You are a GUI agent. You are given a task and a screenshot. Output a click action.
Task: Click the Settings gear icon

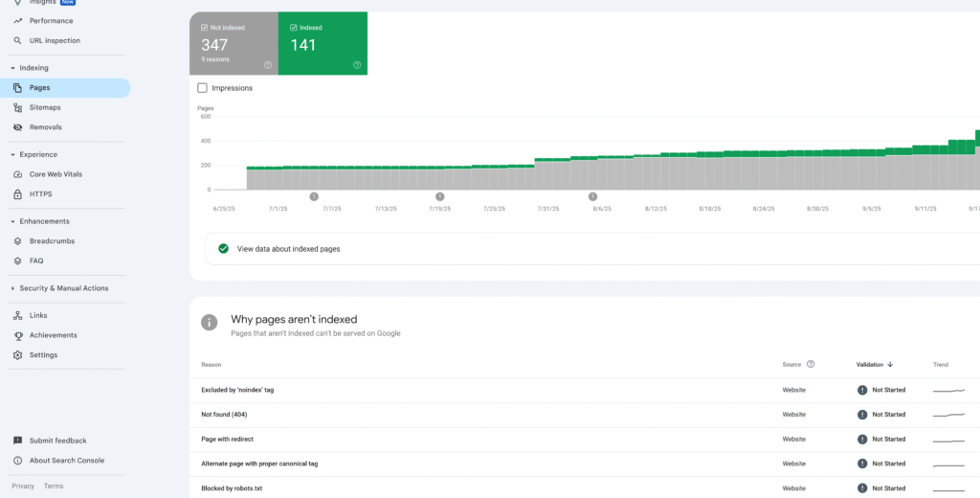(17, 355)
